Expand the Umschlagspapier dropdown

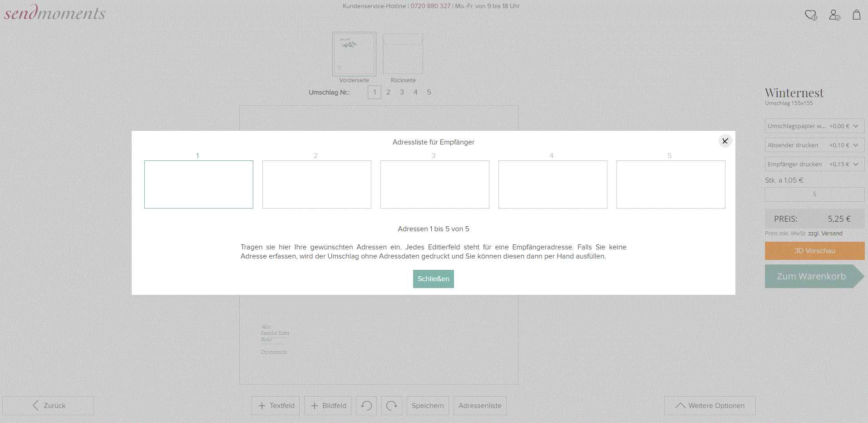tap(814, 126)
